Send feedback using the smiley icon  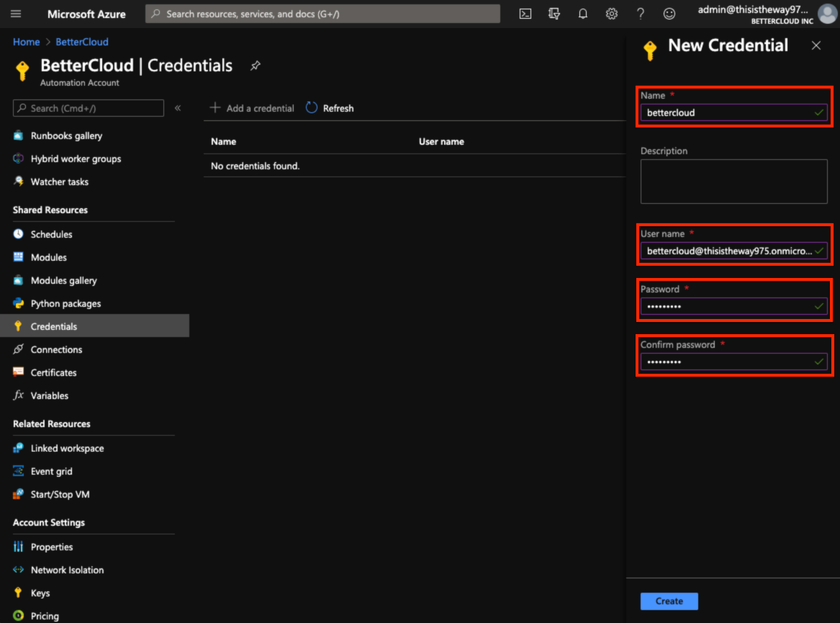click(x=669, y=13)
